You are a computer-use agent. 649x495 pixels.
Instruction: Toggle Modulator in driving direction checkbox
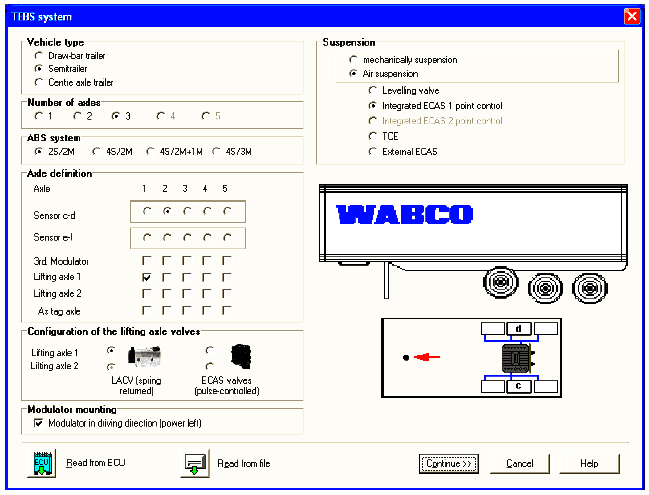(x=38, y=423)
